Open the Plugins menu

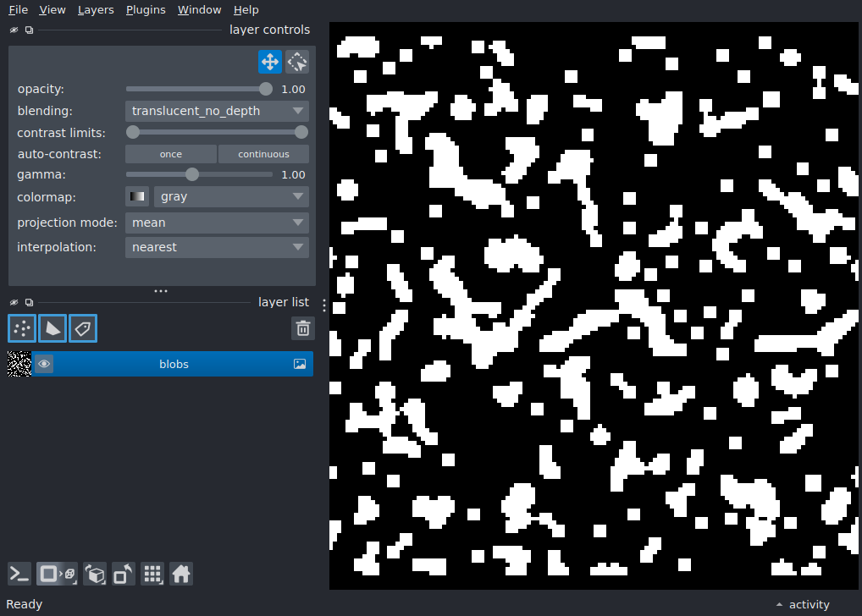click(146, 10)
